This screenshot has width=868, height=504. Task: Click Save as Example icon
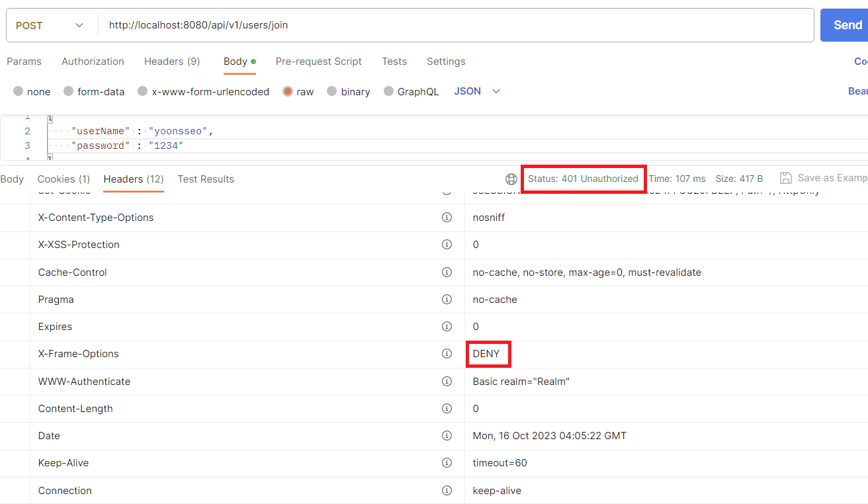coord(786,177)
